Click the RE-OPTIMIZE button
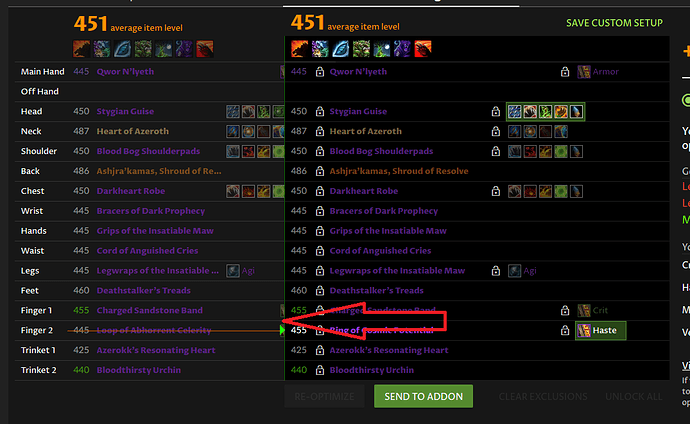The width and height of the screenshot is (690, 424). [x=324, y=396]
